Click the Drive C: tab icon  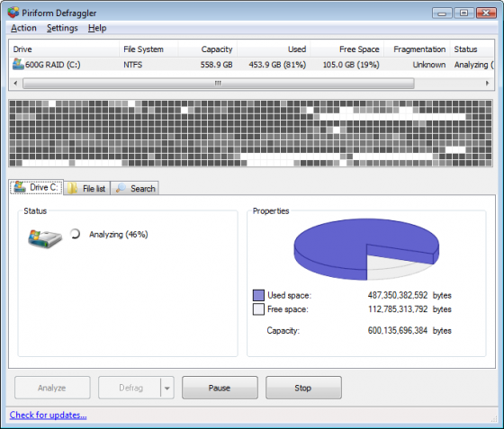pos(20,187)
